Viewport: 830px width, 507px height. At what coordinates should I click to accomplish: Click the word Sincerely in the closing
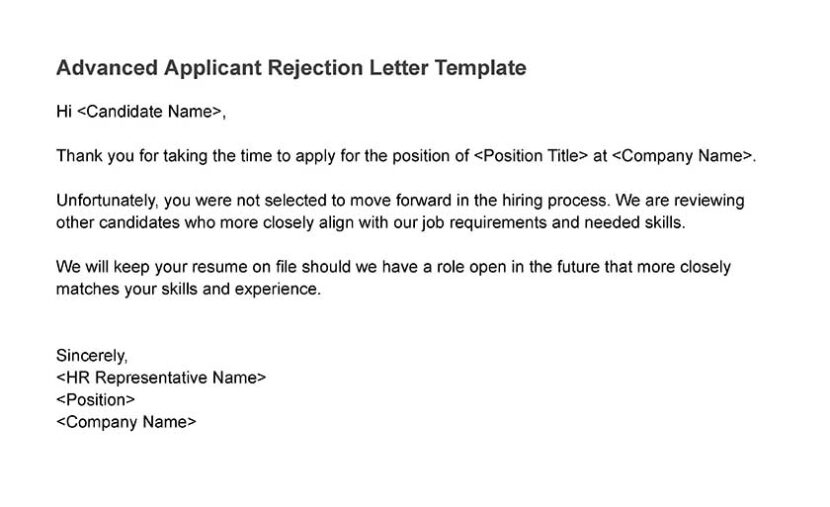pyautogui.click(x=91, y=356)
